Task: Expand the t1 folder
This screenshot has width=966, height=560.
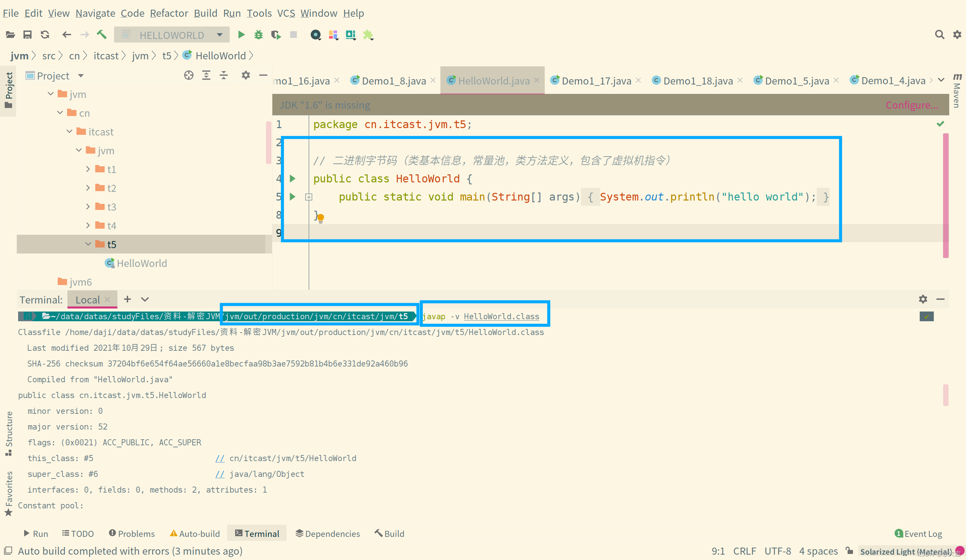Action: [x=88, y=169]
